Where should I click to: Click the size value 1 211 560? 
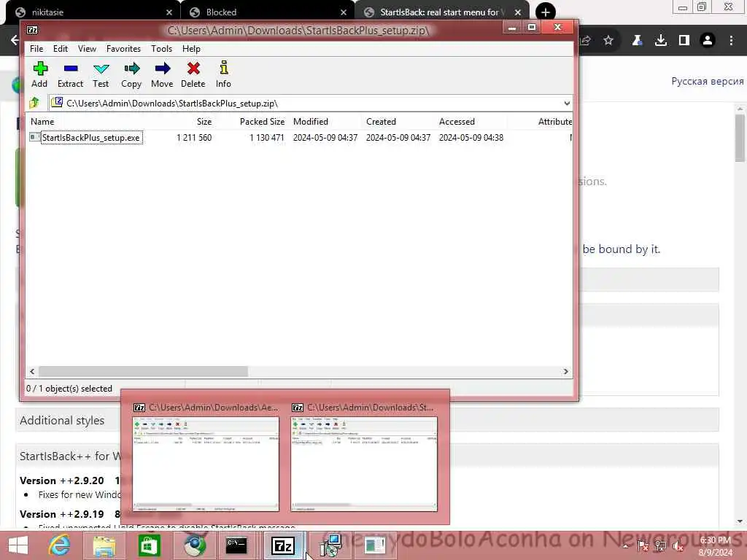[x=194, y=138]
